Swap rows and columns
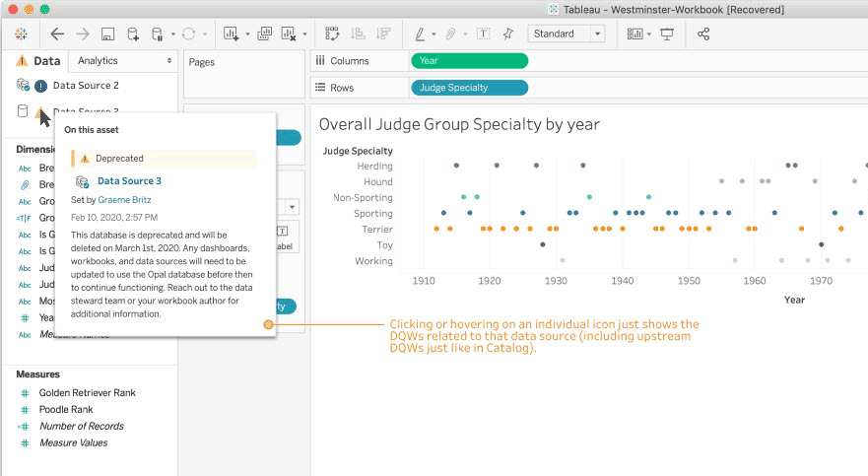Screen dimensions: 868x476 click(x=332, y=34)
